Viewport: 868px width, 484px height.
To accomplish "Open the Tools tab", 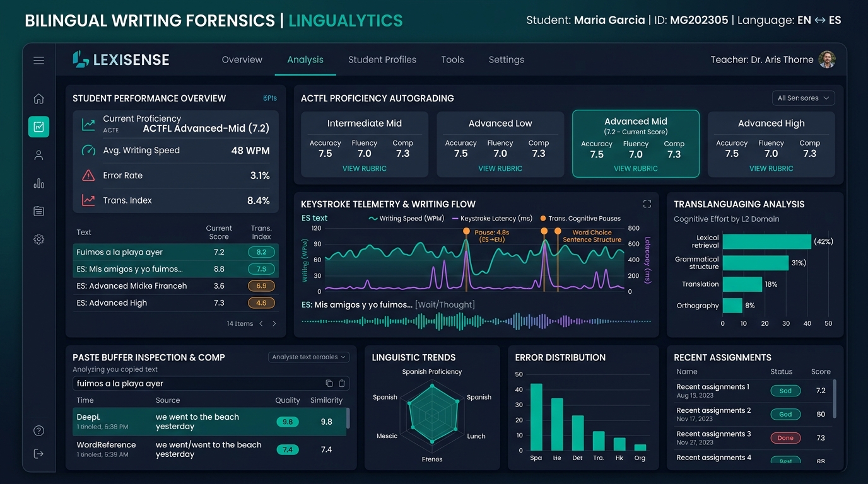I will click(x=452, y=60).
